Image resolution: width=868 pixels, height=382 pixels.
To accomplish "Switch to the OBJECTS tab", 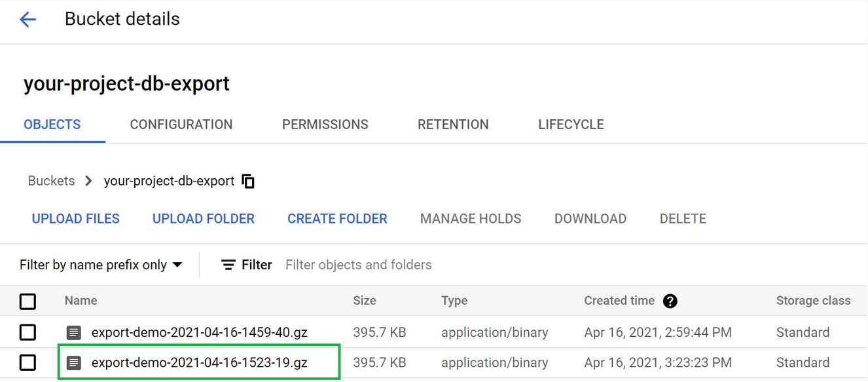I will tap(52, 124).
